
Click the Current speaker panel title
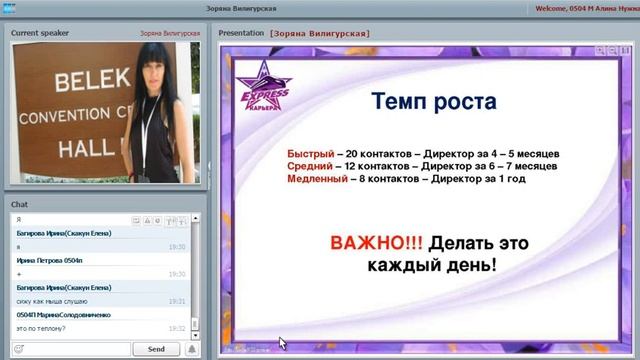40,33
